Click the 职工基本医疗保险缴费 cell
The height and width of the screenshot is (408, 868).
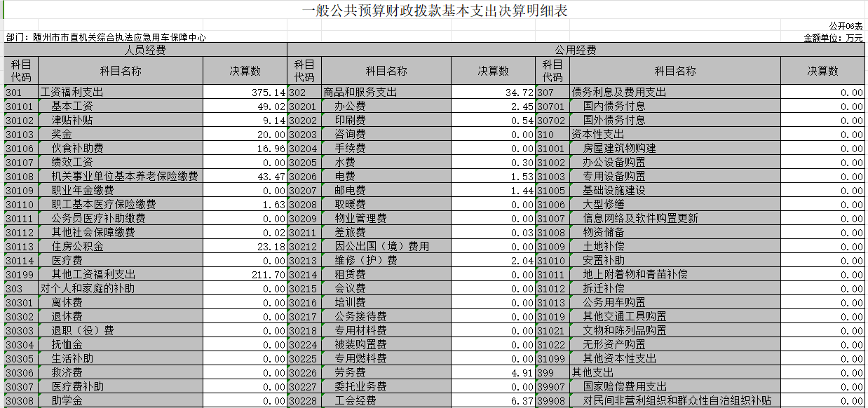tap(121, 204)
